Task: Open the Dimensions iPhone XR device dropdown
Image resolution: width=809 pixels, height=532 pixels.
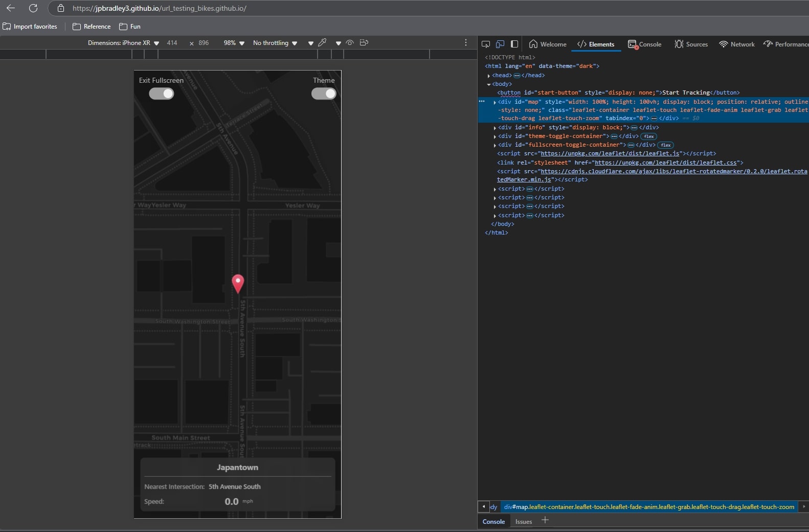Action: (x=123, y=43)
